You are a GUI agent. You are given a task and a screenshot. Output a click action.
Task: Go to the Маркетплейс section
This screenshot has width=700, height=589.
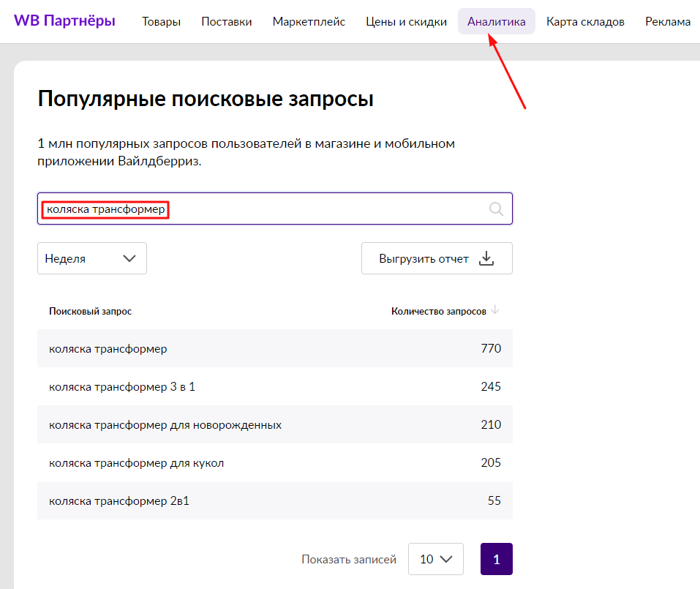click(309, 21)
